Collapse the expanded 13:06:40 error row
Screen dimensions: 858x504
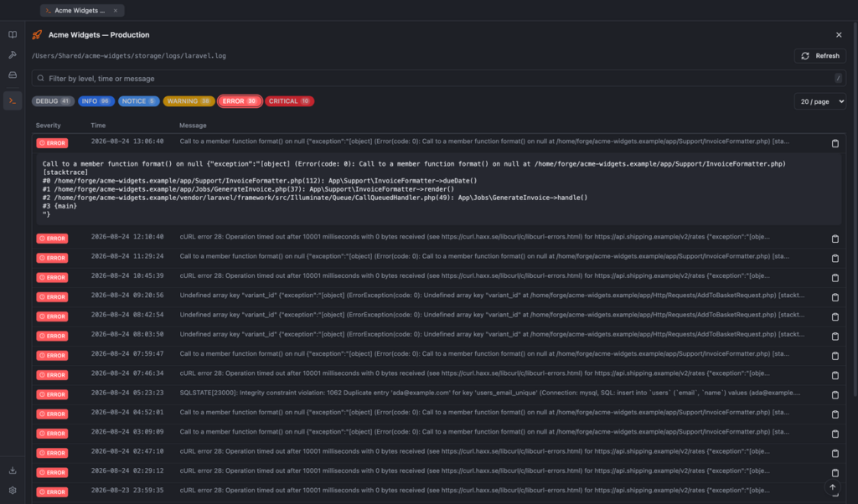pos(438,142)
